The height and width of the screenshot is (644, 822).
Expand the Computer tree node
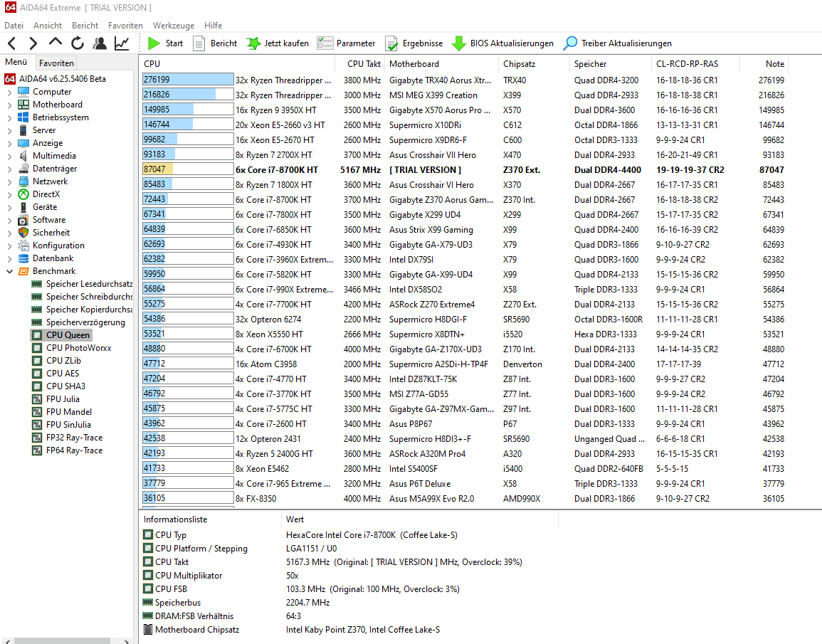9,92
